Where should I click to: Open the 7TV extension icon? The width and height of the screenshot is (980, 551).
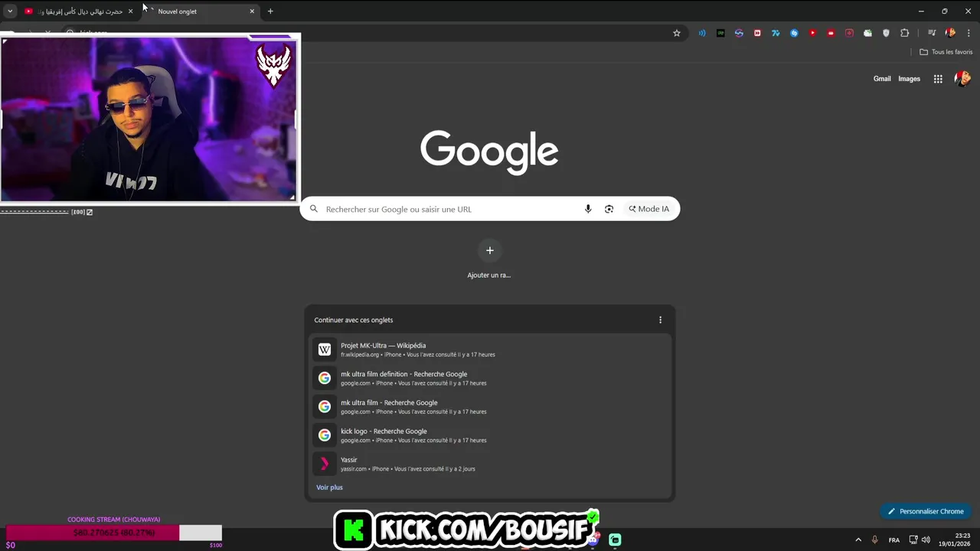pyautogui.click(x=776, y=33)
